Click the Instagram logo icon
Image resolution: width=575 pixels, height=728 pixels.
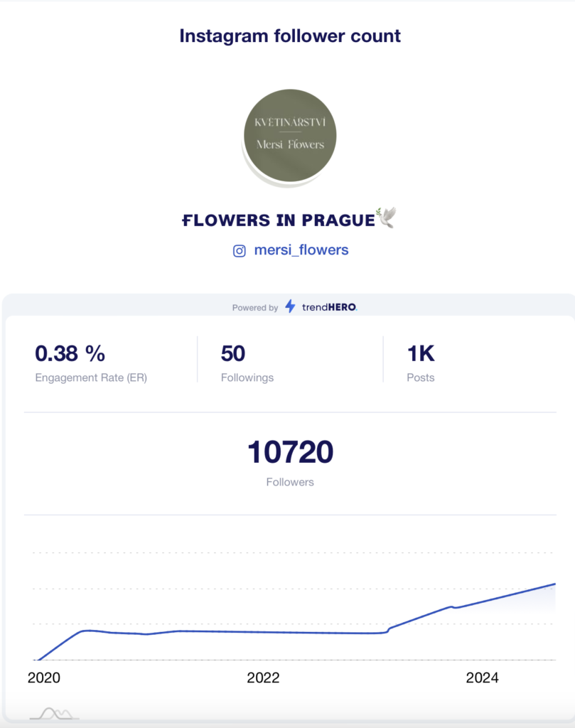click(x=240, y=250)
